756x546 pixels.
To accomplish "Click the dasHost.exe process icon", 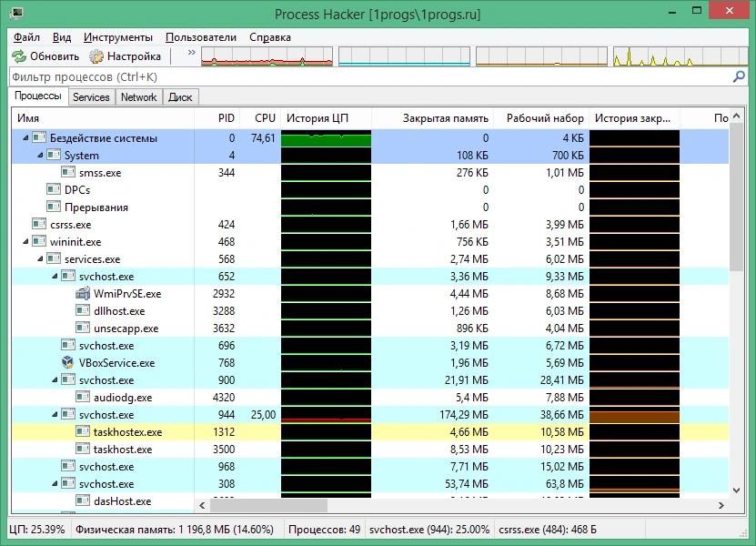I will (83, 500).
